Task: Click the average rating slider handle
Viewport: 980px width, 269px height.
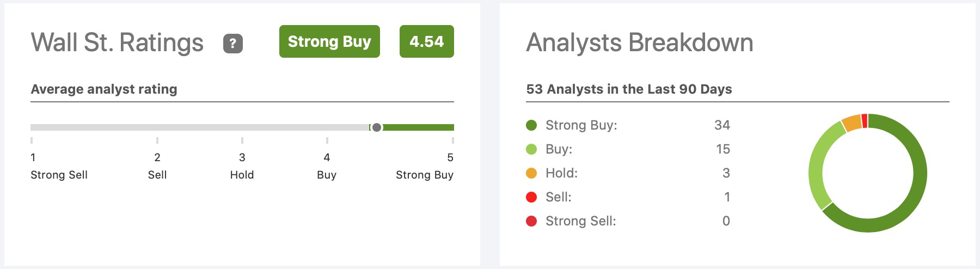Action: [x=377, y=127]
